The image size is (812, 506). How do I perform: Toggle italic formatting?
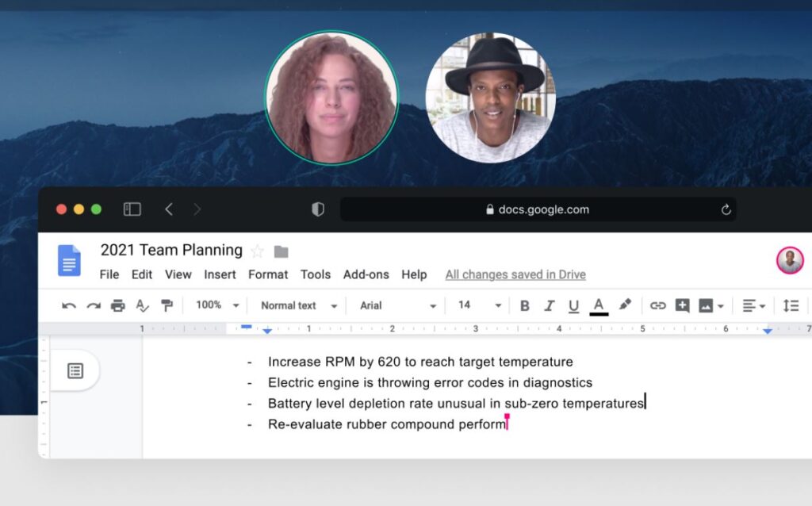[549, 305]
